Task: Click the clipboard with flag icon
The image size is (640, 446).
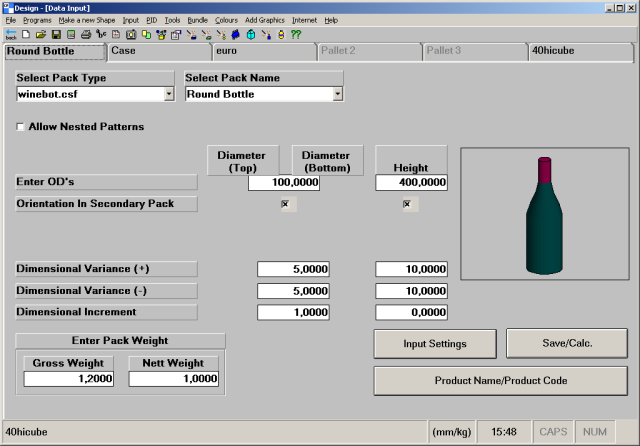Action: click(x=176, y=35)
